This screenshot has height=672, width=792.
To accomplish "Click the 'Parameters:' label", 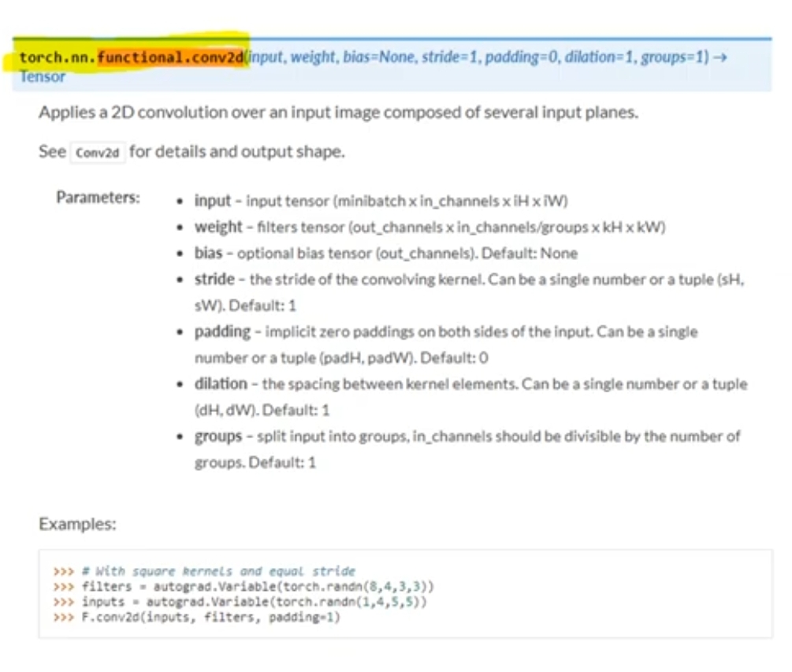I will tap(98, 198).
